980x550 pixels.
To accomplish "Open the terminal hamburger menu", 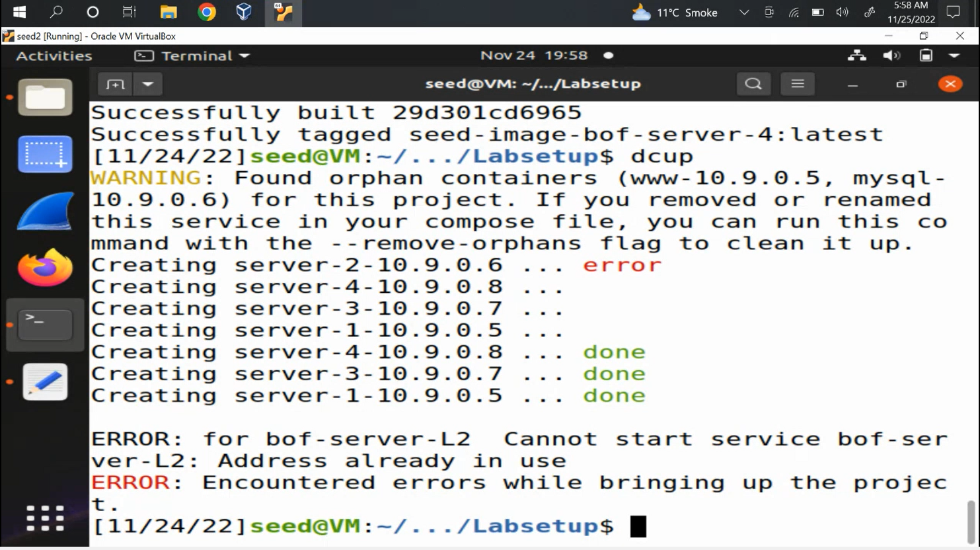I will pos(798,83).
